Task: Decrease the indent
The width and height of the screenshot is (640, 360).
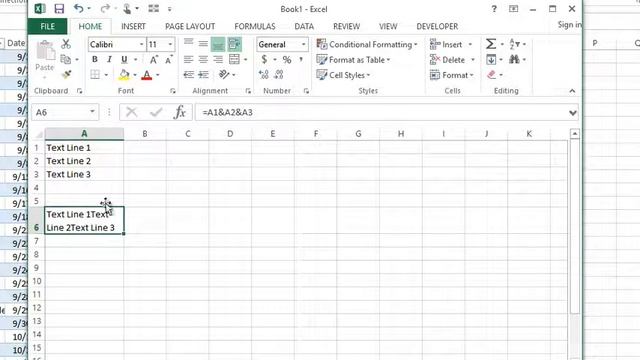Action: tap(188, 75)
